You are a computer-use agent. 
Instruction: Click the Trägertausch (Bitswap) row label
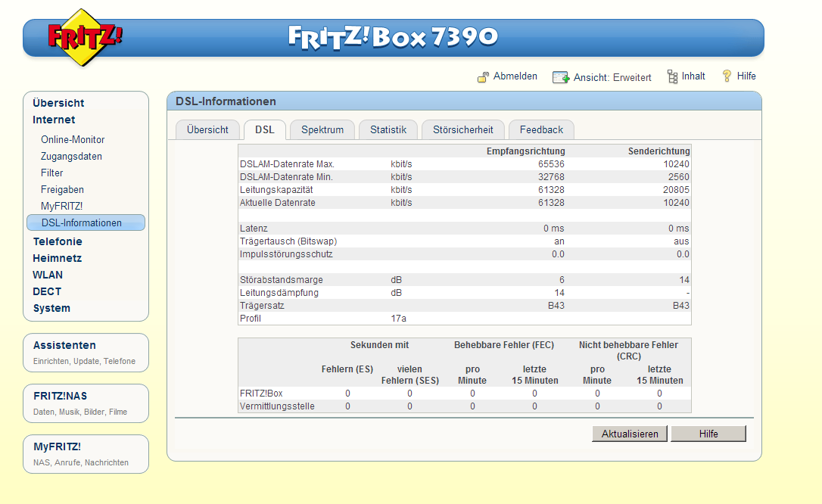[288, 241]
